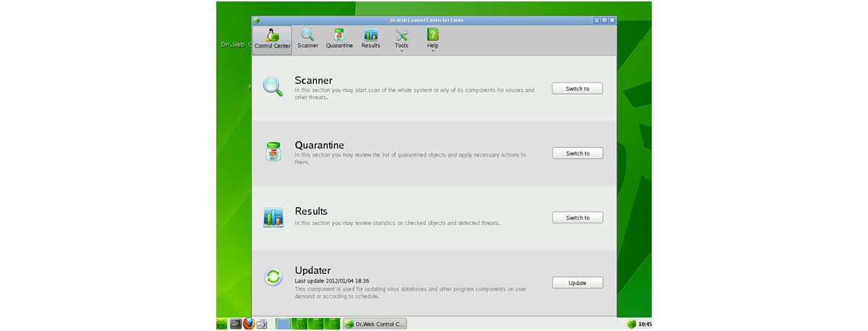Launch the terminal from the taskbar
Viewport: 868px width, 331px height.
[x=235, y=324]
